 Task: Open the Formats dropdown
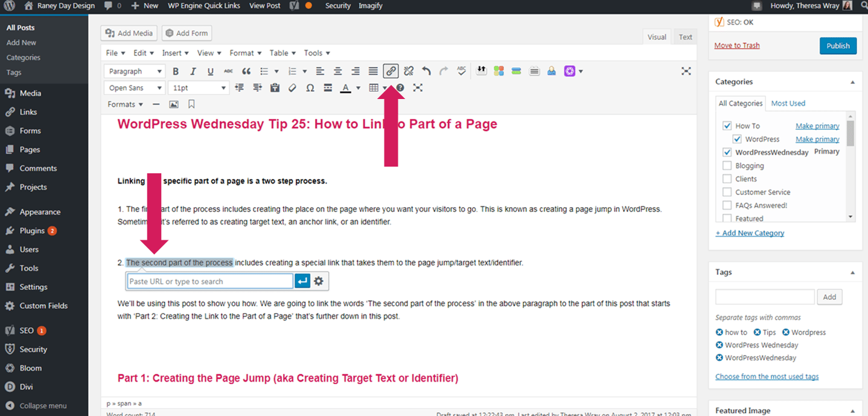pyautogui.click(x=125, y=104)
